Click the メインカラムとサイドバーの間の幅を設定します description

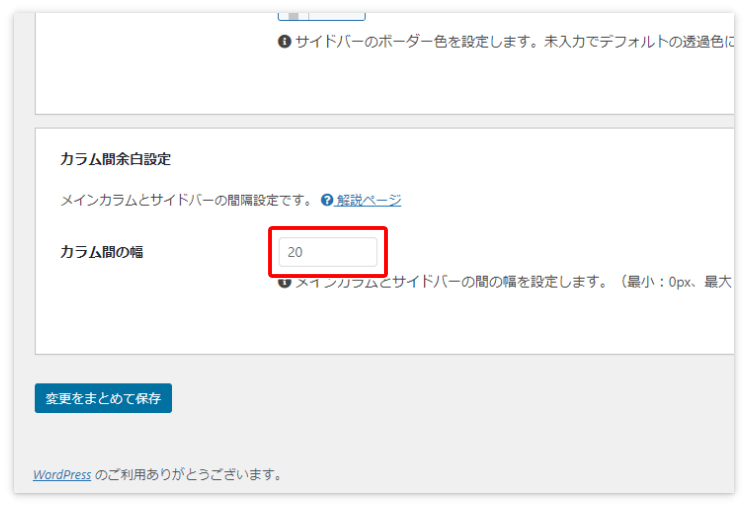point(513,282)
